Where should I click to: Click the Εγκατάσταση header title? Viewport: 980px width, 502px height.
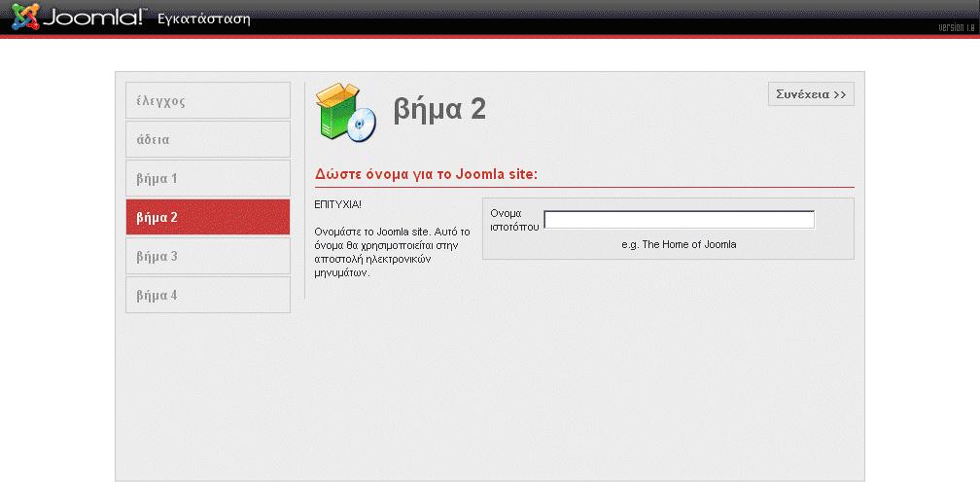click(x=204, y=18)
